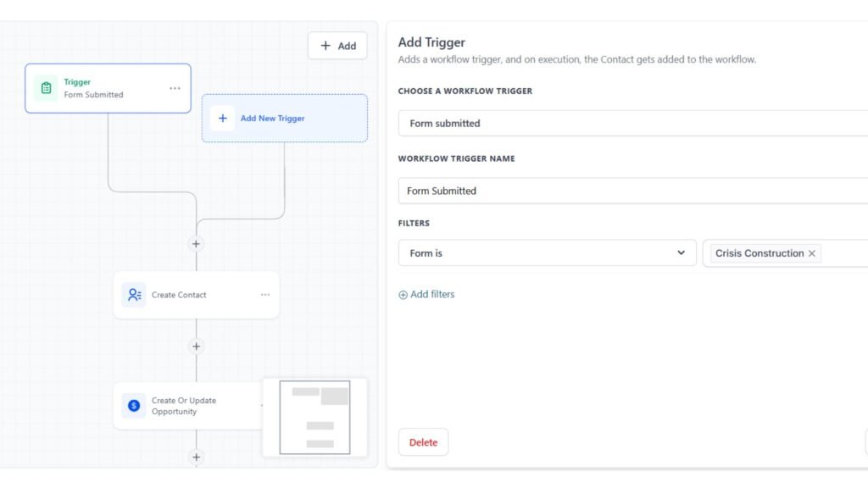Click the plus connector icon above Create Contact
Screen dimensions: 868x488
(196, 243)
